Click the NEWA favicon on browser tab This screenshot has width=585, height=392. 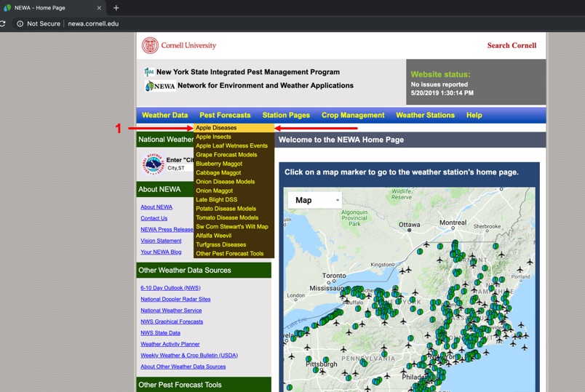tap(7, 8)
